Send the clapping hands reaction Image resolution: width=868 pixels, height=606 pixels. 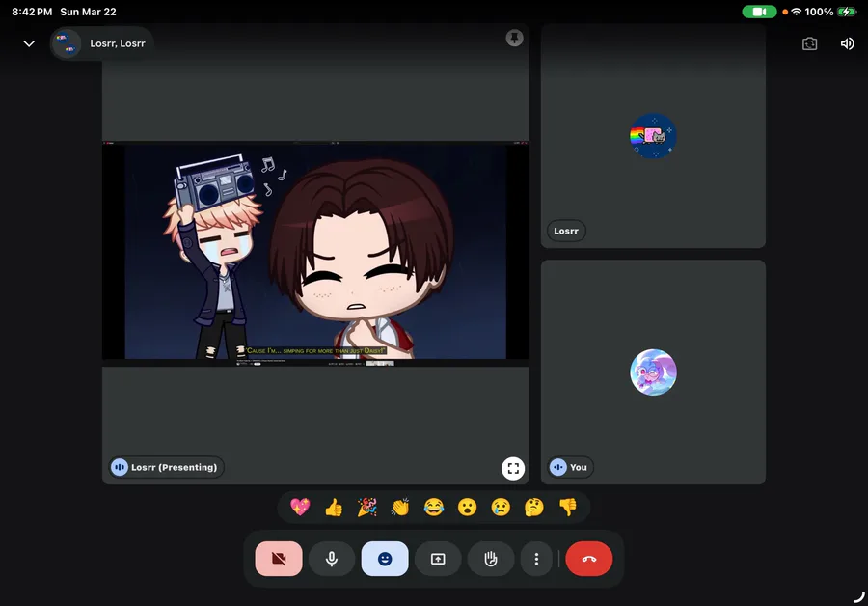[x=400, y=507]
